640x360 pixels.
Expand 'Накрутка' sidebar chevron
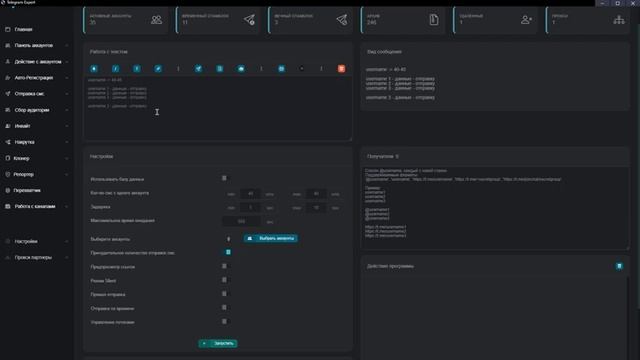pos(67,142)
